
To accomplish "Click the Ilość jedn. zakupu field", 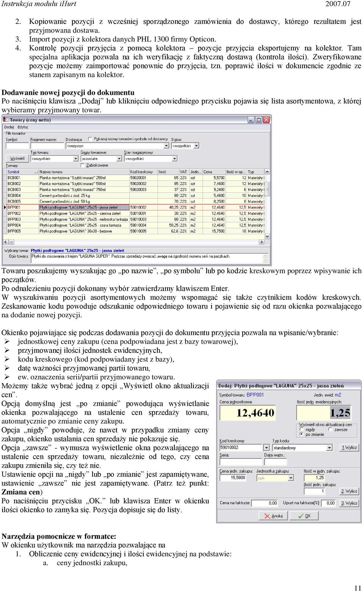I will (x=315, y=491).
